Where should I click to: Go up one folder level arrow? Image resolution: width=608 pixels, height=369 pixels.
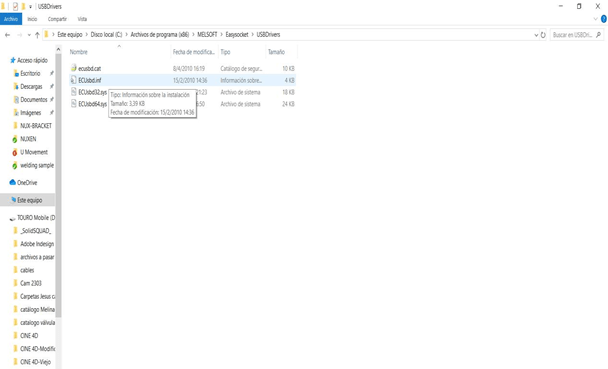pos(37,35)
